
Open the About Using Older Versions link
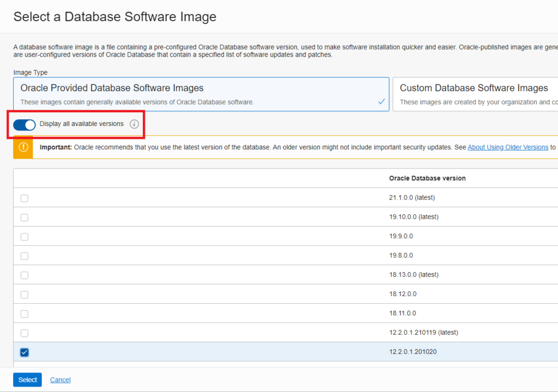point(508,147)
